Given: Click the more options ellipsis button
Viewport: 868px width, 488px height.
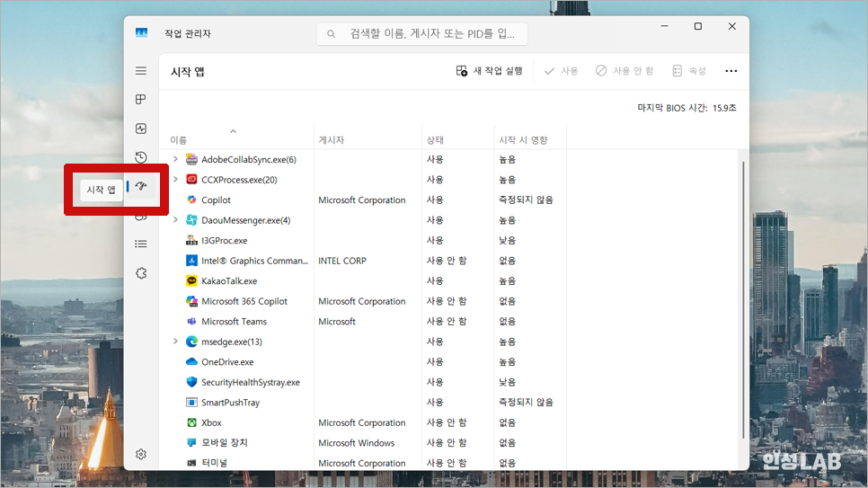Looking at the screenshot, I should [731, 71].
